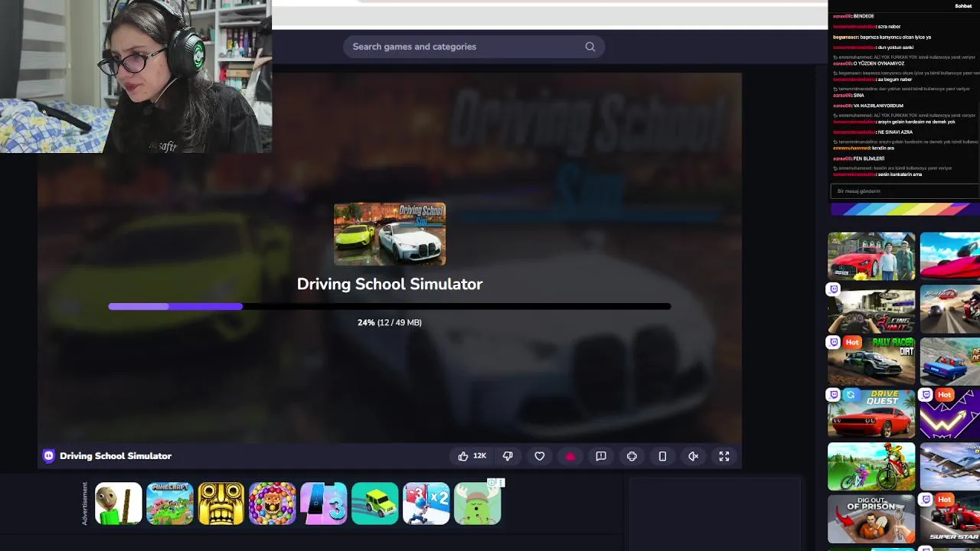Screen dimensions: 980x551
Task: Open the green moose creature ad icon
Action: tap(478, 504)
